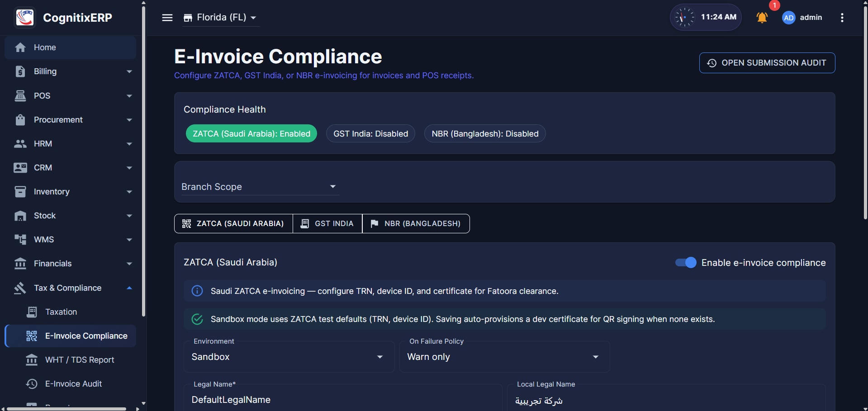Click the analog clock widget
The image size is (868, 411).
pyautogui.click(x=684, y=18)
